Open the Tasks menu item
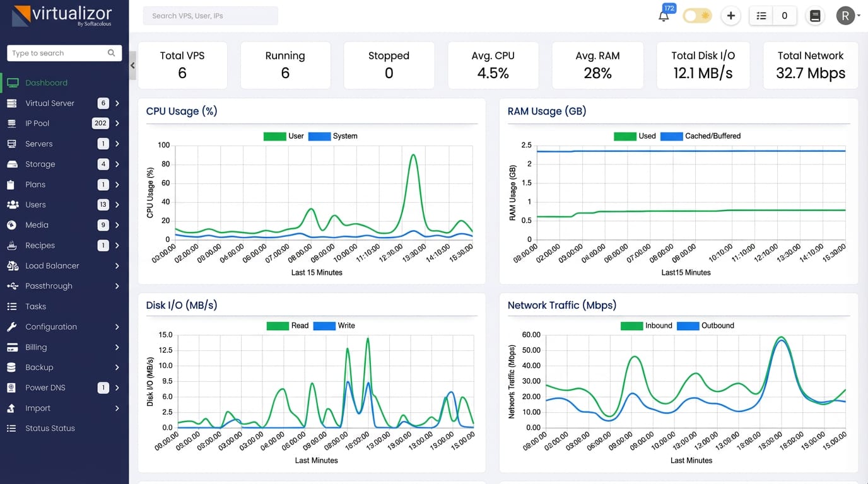This screenshot has height=484, width=868. 64,306
